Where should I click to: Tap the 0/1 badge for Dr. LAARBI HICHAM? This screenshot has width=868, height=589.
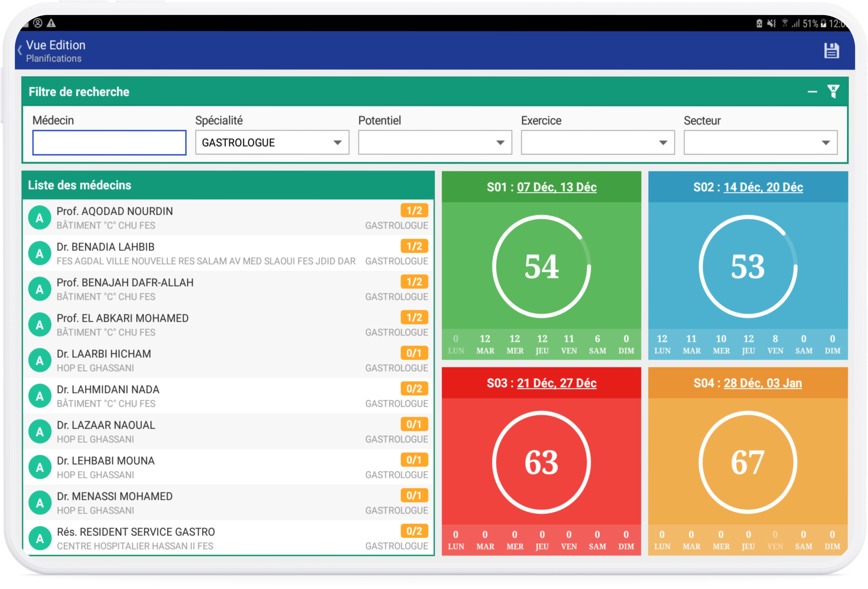(414, 353)
